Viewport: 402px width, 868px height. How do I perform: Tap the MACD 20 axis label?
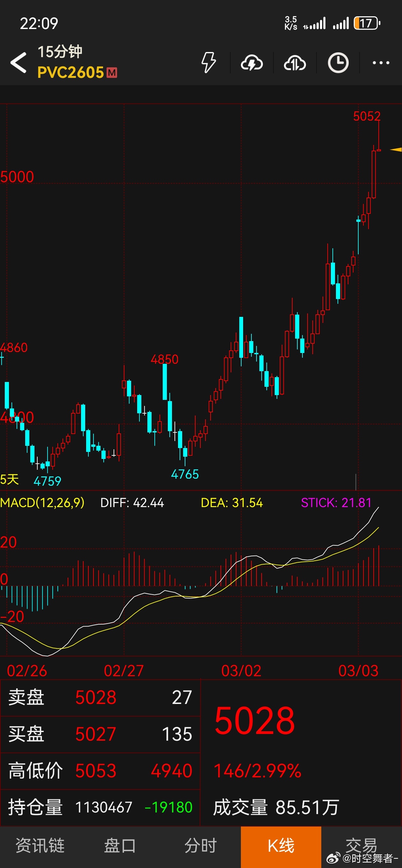[x=8, y=542]
